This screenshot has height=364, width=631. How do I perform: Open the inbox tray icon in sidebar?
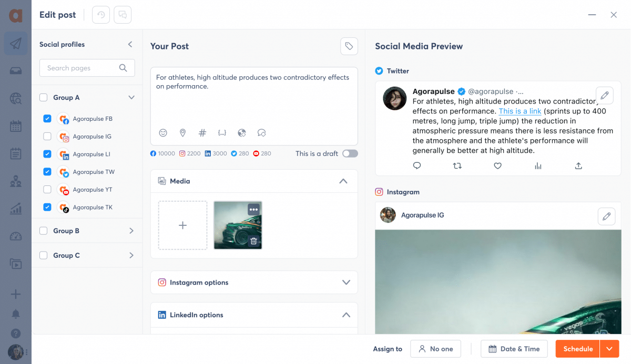point(16,71)
